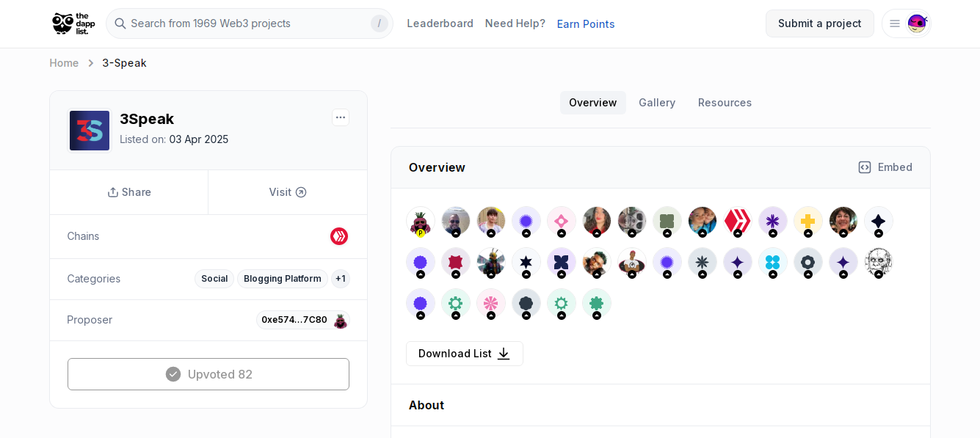Click the Submit a project button
The height and width of the screenshot is (438, 980).
coord(820,23)
